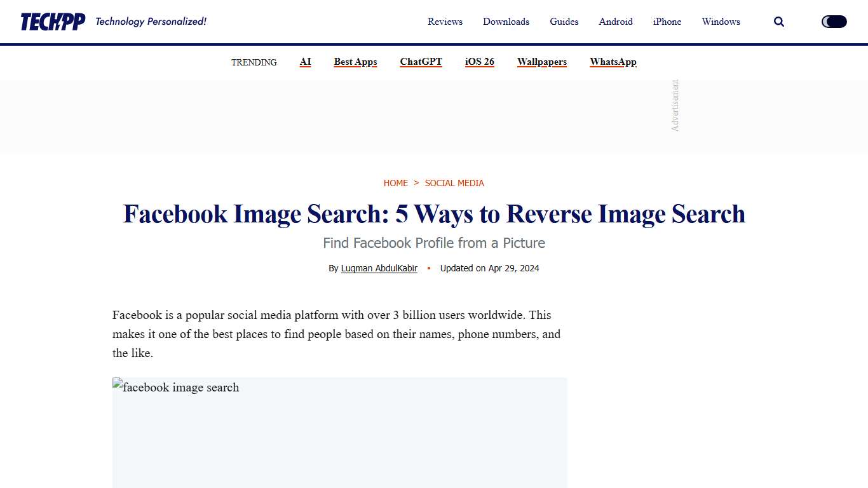Open the Downloads menu item
The height and width of the screenshot is (488, 868).
pos(506,21)
